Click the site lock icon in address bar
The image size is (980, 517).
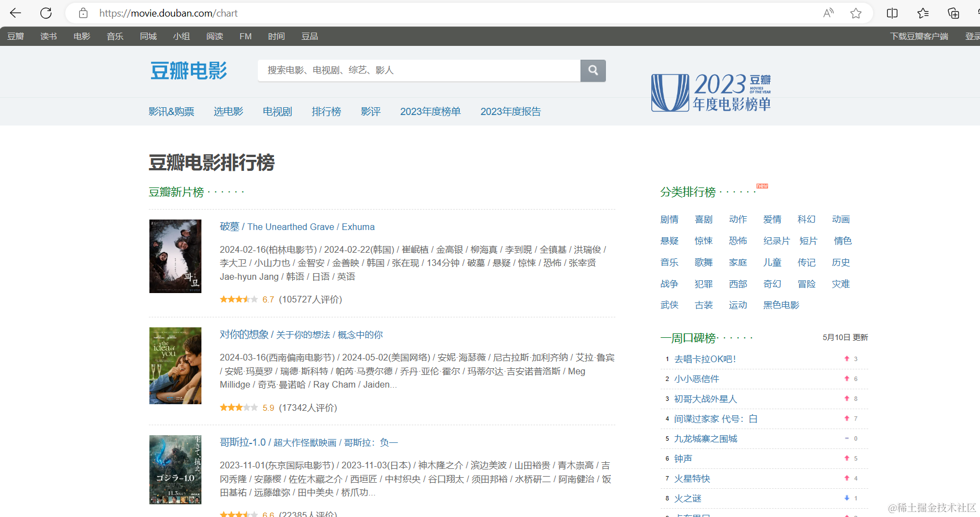click(x=83, y=13)
